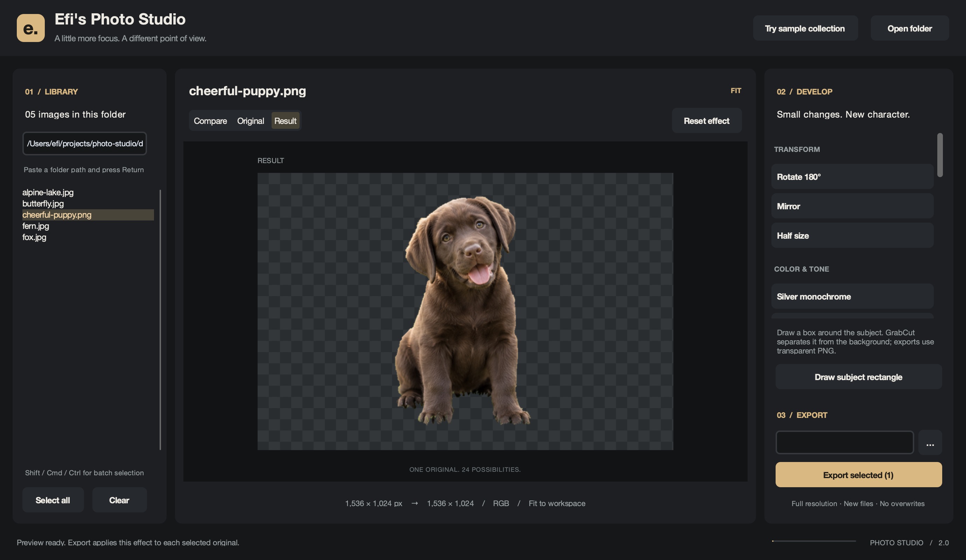Click Export selected (1)

(x=859, y=475)
